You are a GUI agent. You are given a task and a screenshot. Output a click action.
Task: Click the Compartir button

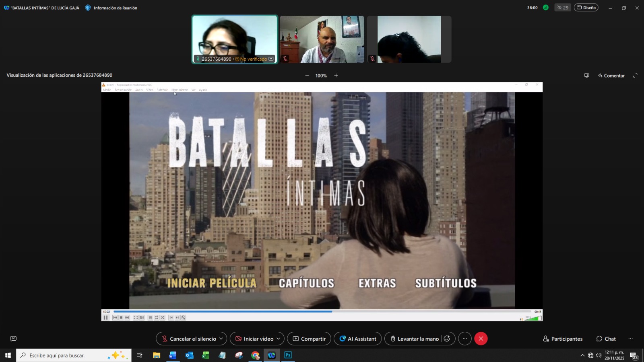(x=309, y=339)
